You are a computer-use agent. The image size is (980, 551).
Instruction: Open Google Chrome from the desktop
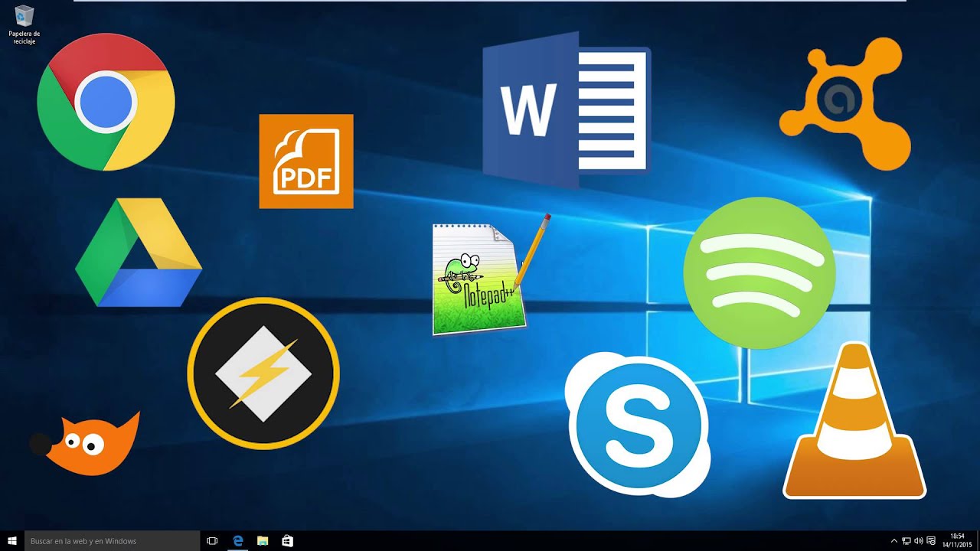[106, 102]
